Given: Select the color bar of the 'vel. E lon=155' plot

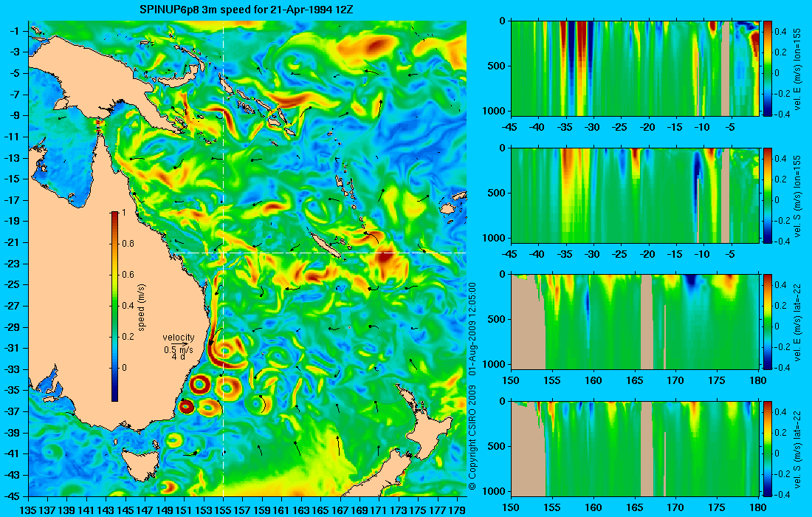Looking at the screenshot, I should (768, 68).
